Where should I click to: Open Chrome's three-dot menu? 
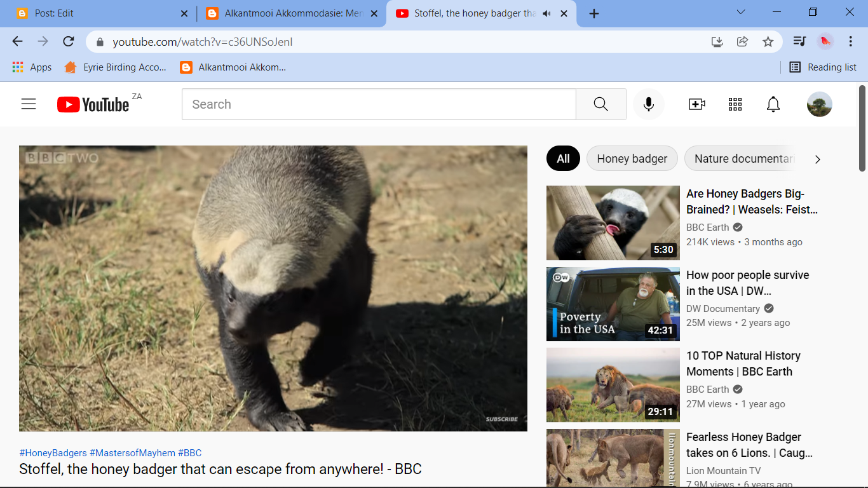click(x=850, y=42)
